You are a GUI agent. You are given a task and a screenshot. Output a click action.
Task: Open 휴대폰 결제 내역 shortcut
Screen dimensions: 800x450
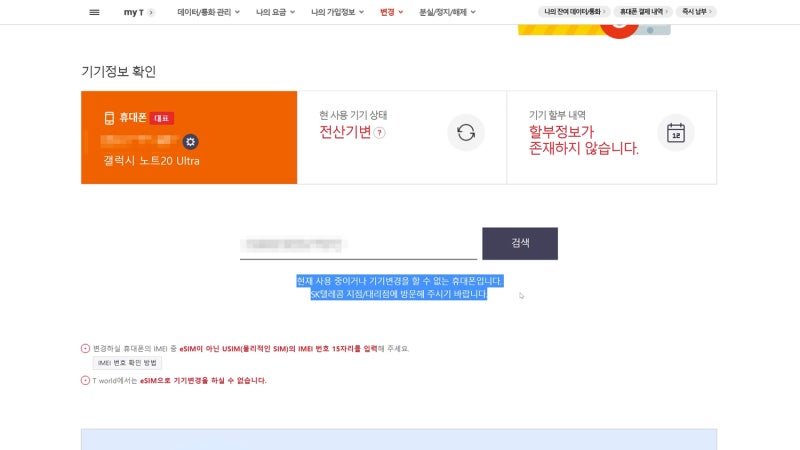(x=643, y=12)
